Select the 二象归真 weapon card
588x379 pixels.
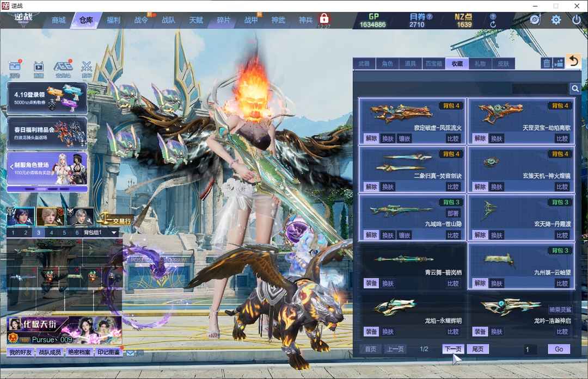(x=412, y=169)
